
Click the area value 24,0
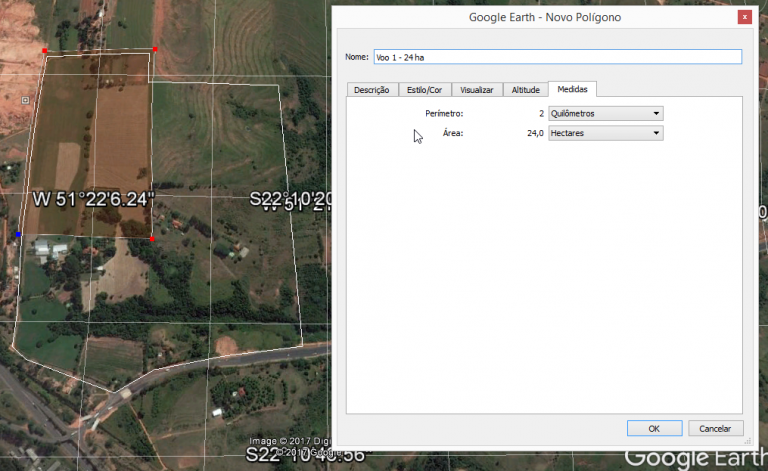[x=535, y=133]
